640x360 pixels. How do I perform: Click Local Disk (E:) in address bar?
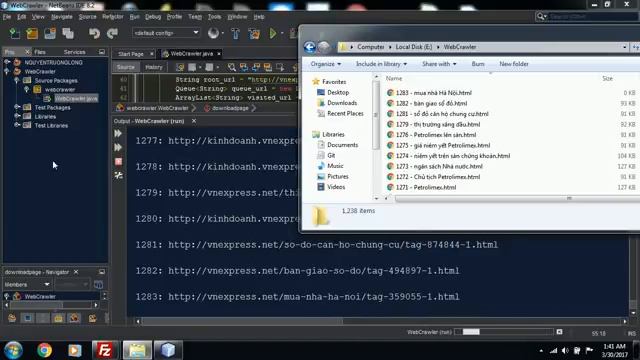[413, 47]
